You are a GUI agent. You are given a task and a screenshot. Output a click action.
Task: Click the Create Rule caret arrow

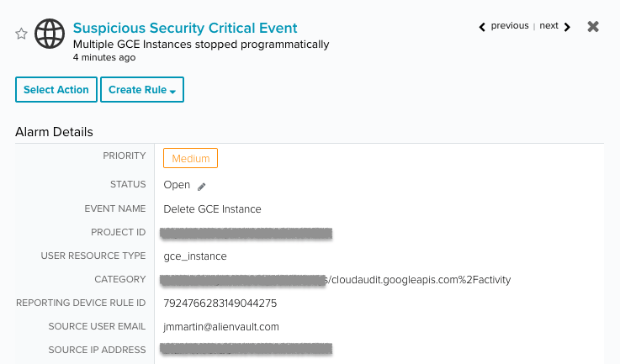[x=172, y=92]
